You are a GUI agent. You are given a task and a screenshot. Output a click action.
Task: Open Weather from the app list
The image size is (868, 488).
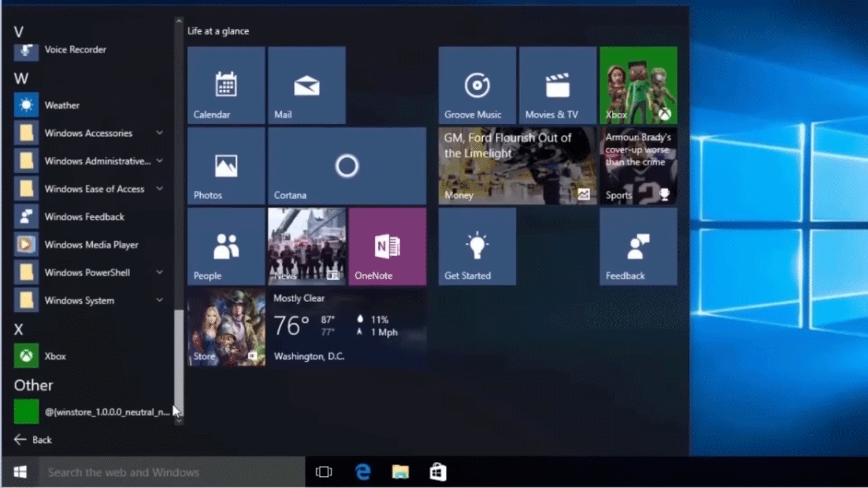coord(62,105)
